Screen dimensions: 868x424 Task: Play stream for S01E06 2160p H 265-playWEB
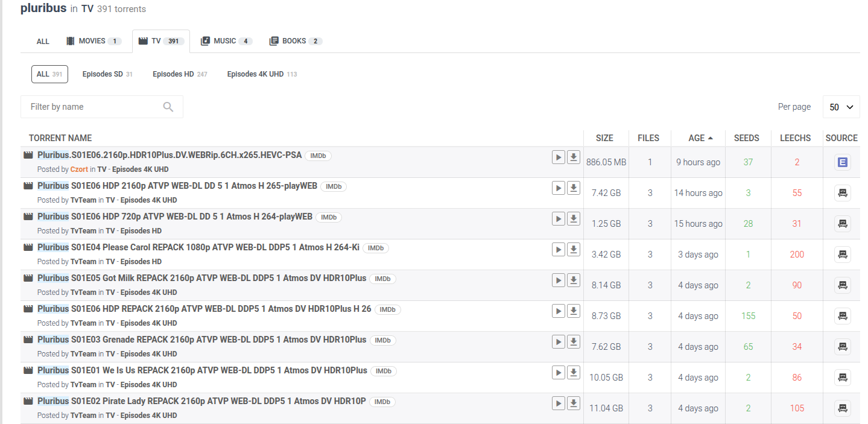coord(559,188)
